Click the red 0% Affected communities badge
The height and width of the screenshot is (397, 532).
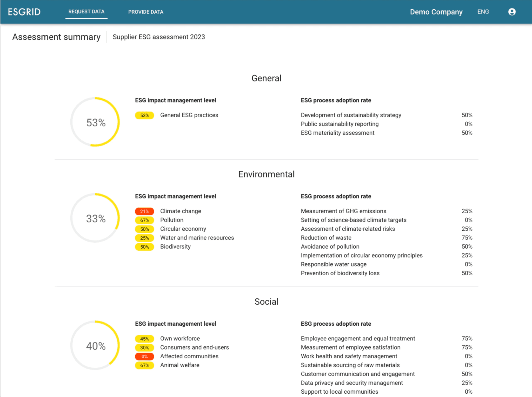point(144,356)
